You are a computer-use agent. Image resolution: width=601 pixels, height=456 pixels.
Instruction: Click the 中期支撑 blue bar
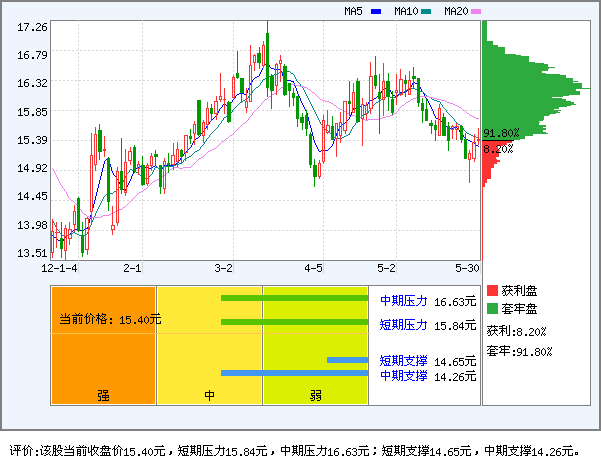294,373
